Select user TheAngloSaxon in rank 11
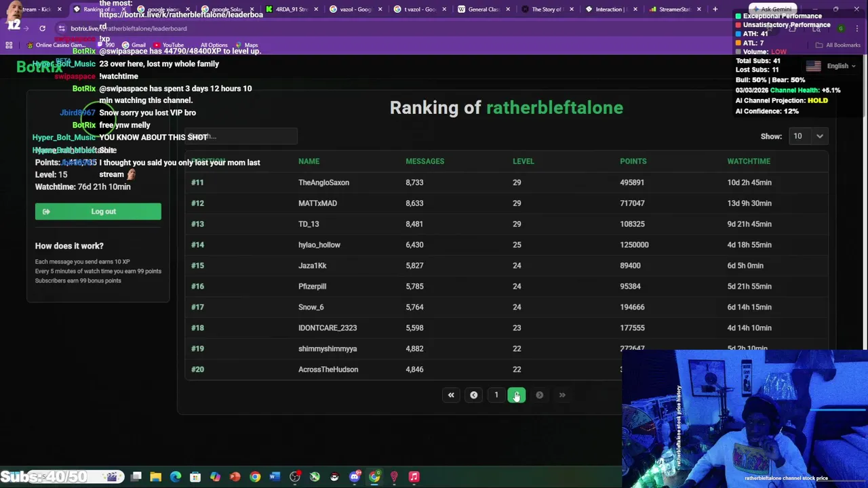This screenshot has width=868, height=488. pyautogui.click(x=323, y=182)
